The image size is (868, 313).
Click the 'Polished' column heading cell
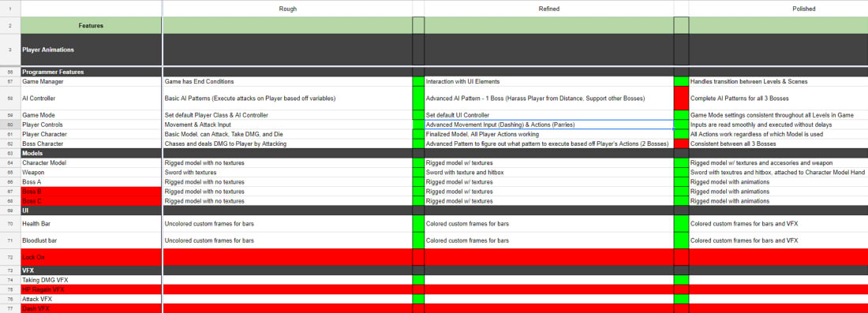click(778, 9)
